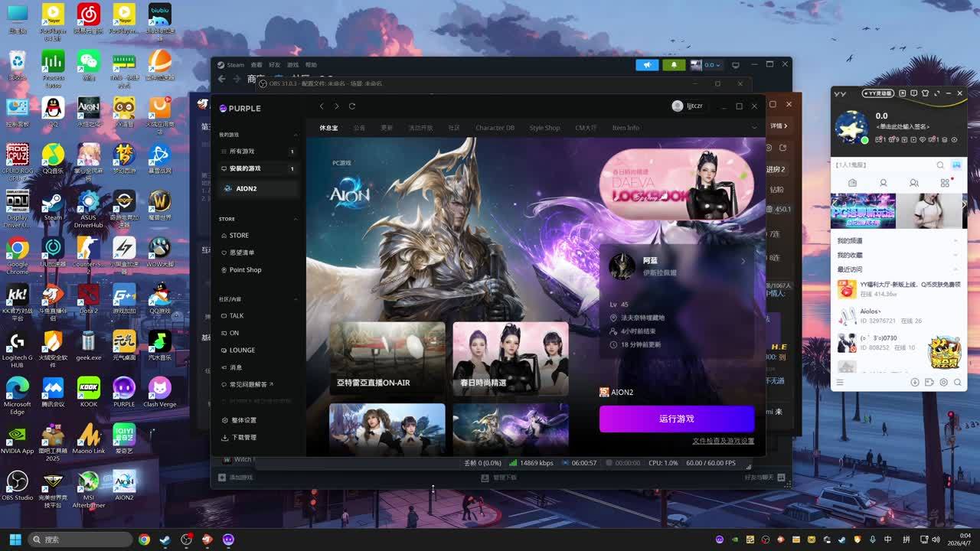This screenshot has width=980, height=551.
Task: Open 文件检查及游戏设置 link
Action: click(x=723, y=441)
